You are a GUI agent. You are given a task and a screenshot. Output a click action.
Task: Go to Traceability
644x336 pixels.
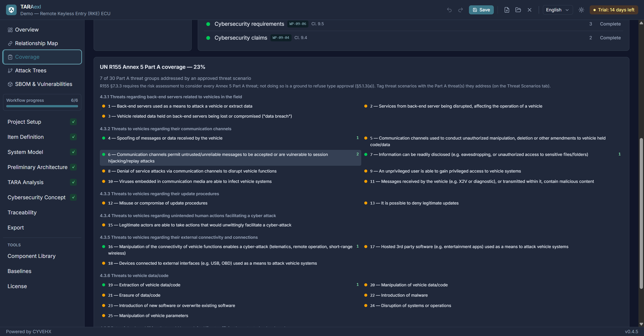pos(42,212)
